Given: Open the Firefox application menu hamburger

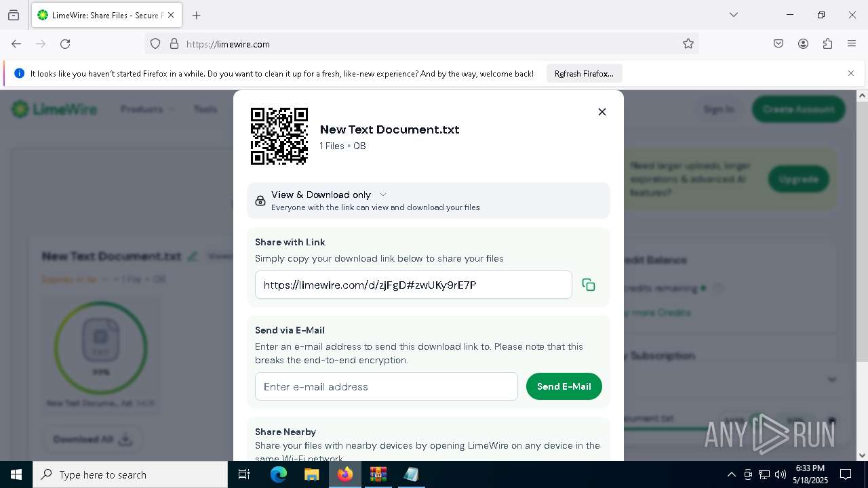Looking at the screenshot, I should tap(852, 44).
